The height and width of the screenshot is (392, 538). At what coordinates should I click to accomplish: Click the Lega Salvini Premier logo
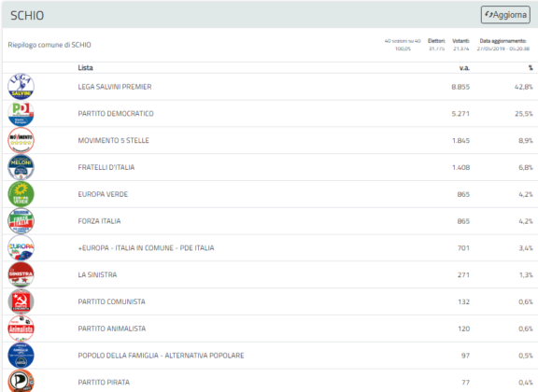tap(21, 87)
